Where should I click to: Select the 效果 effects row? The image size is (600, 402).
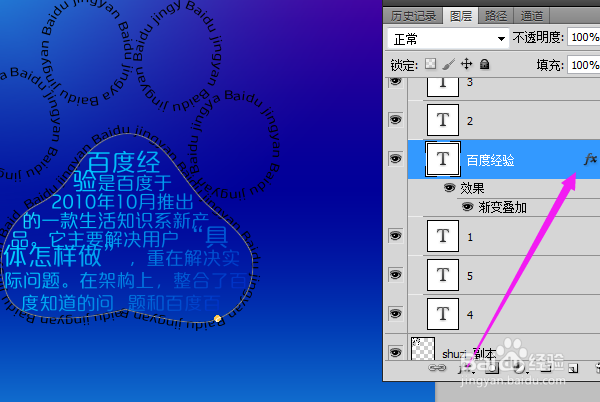(x=504, y=188)
